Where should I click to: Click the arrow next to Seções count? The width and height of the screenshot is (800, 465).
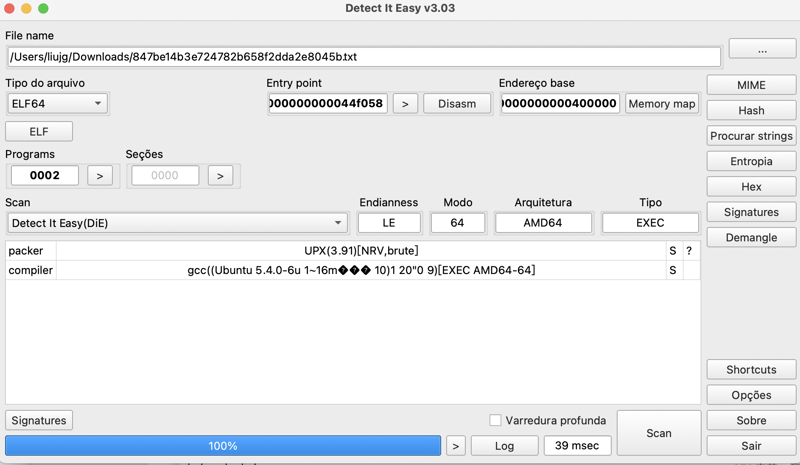(220, 176)
